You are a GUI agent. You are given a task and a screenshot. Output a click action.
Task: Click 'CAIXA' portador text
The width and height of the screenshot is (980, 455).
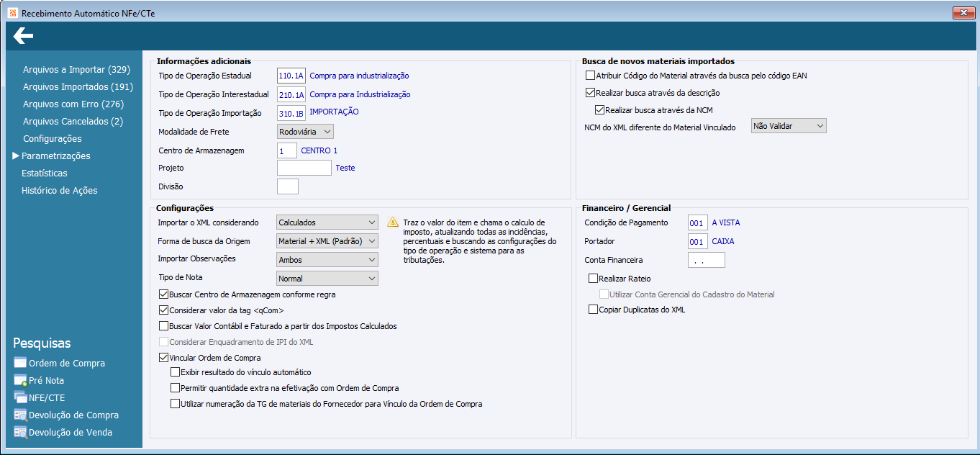pos(723,241)
